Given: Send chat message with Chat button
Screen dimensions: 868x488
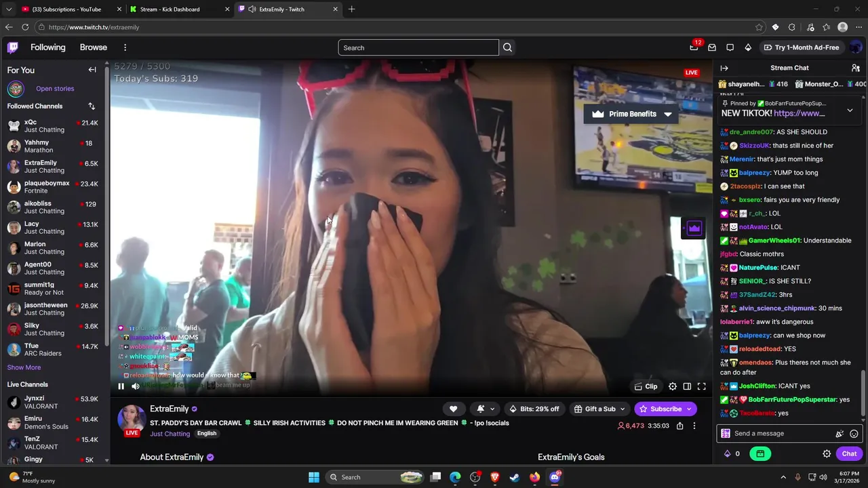Looking at the screenshot, I should [849, 454].
